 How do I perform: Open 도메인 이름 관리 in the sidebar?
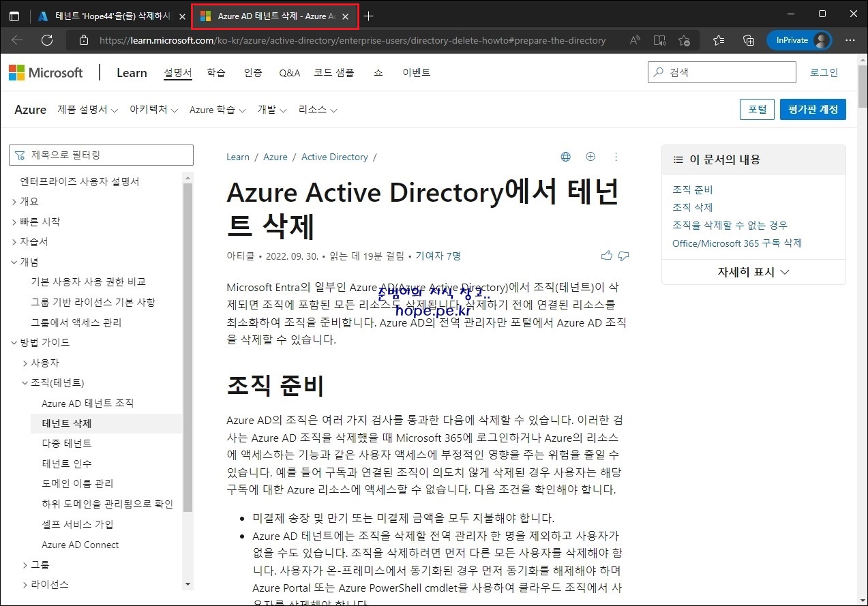tap(78, 483)
